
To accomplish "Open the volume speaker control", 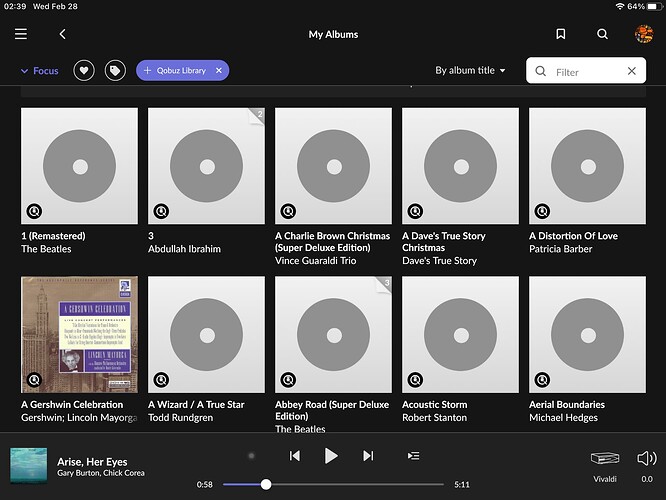I will click(647, 458).
